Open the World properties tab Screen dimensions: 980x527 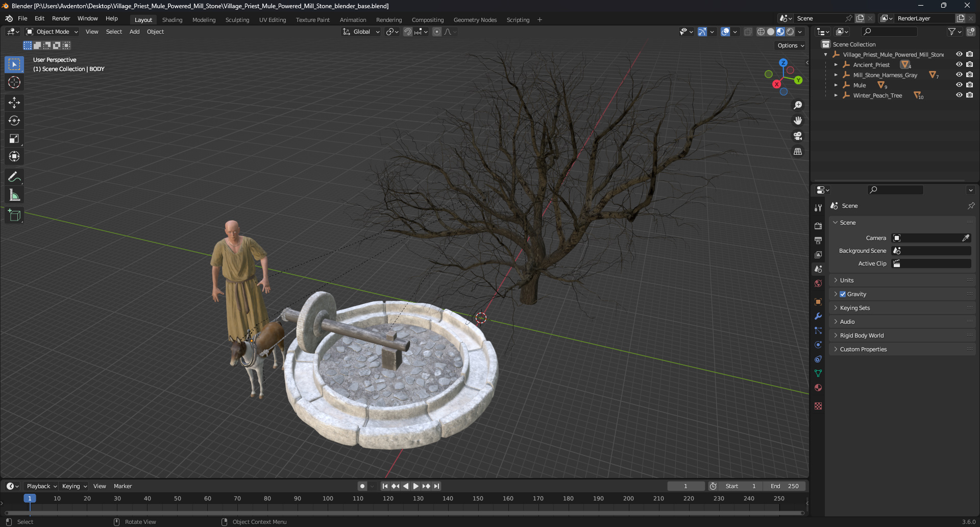818,283
